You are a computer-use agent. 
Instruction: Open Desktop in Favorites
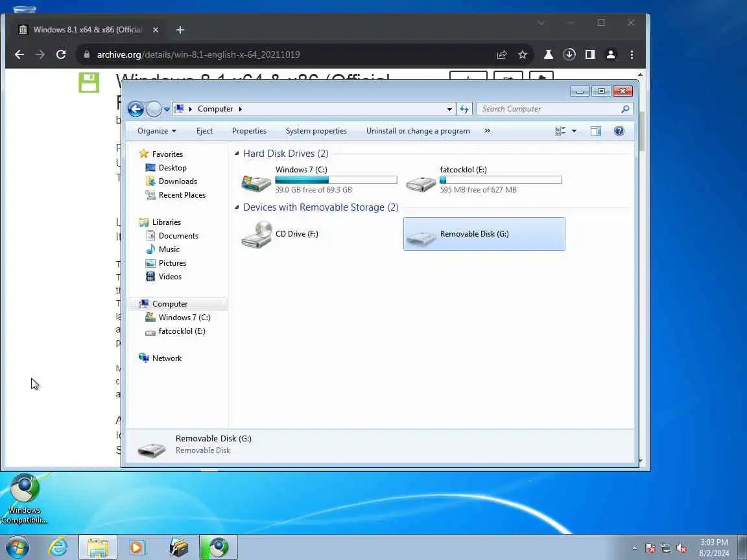172,168
